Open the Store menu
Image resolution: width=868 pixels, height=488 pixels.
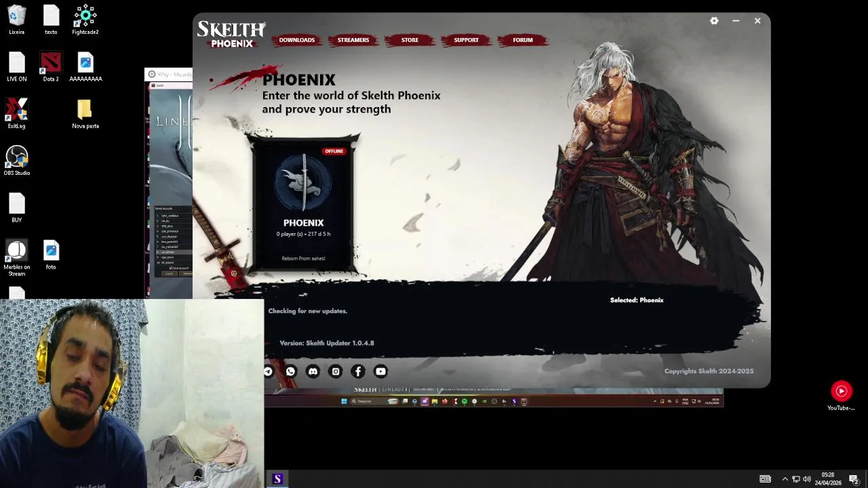pos(410,40)
